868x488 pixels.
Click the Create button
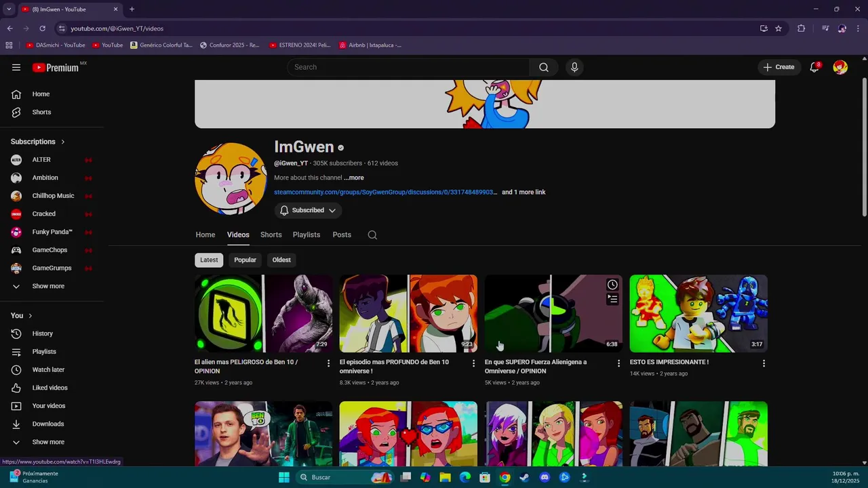(x=778, y=67)
